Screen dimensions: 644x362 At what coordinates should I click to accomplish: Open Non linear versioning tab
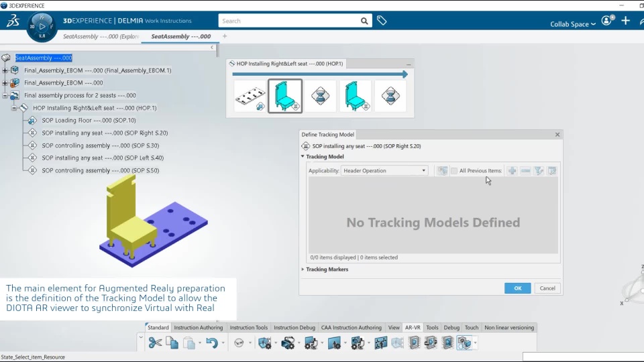click(x=509, y=328)
